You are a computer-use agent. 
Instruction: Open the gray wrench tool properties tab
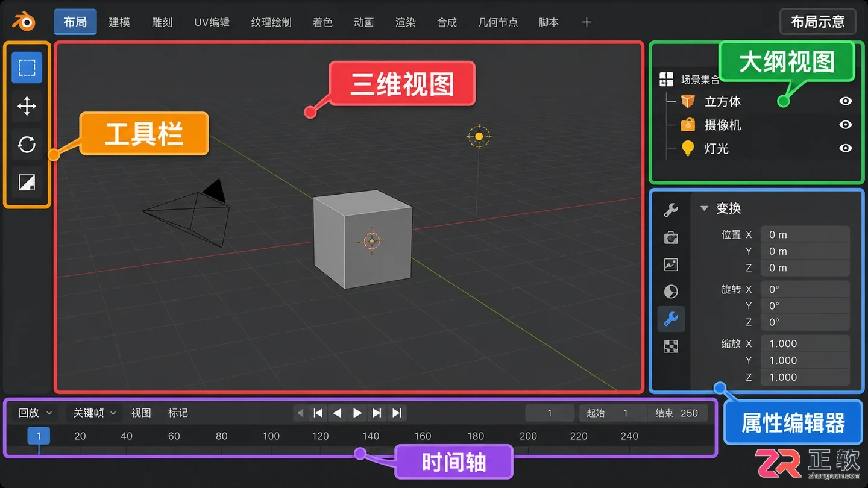(x=671, y=210)
